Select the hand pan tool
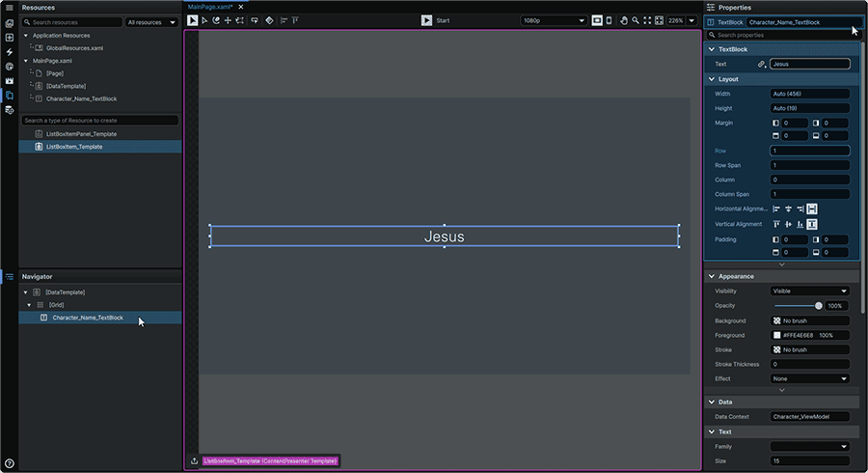Screen dimensions: 868x473 624,20
